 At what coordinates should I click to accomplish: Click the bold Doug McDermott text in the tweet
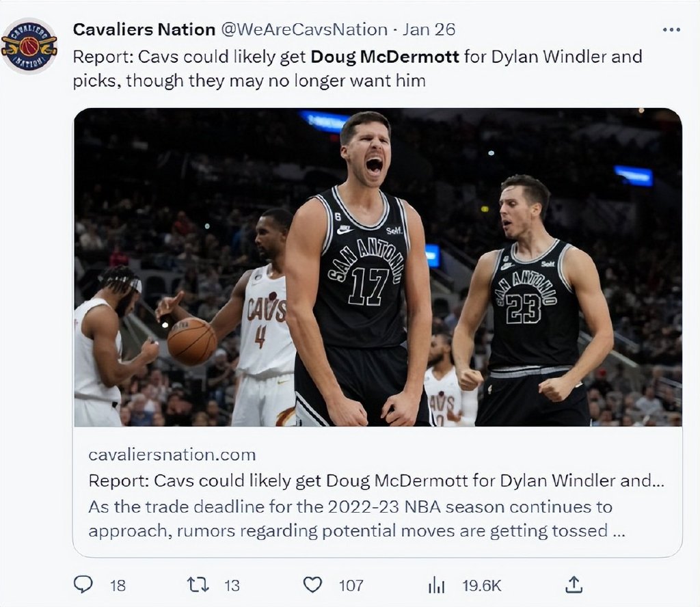385,56
